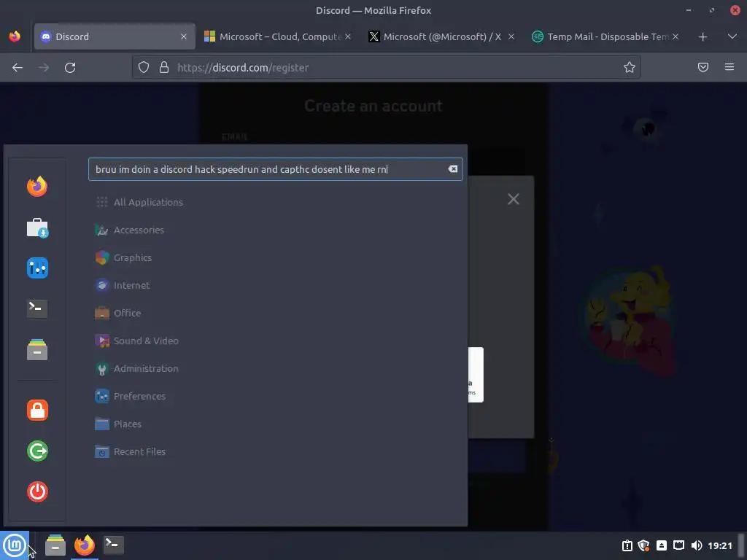Open Save to Pocket button
Image resolution: width=747 pixels, height=560 pixels.
pos(703,68)
